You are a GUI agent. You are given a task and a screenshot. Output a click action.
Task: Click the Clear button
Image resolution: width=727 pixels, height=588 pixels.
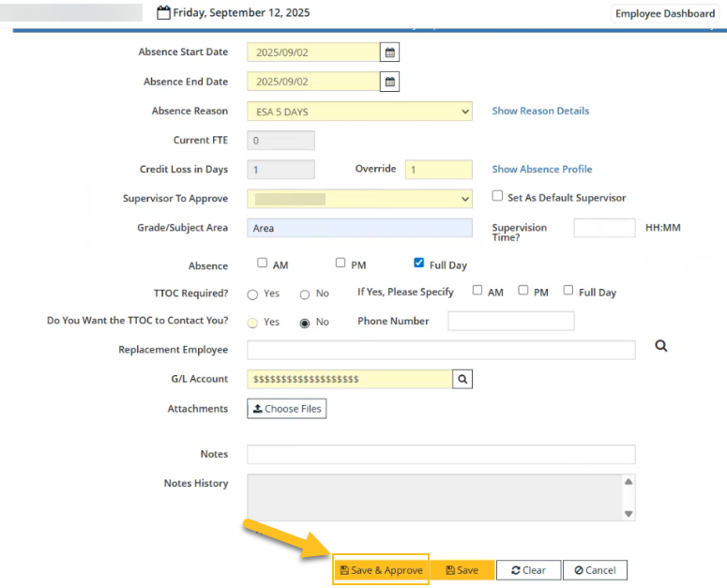528,570
